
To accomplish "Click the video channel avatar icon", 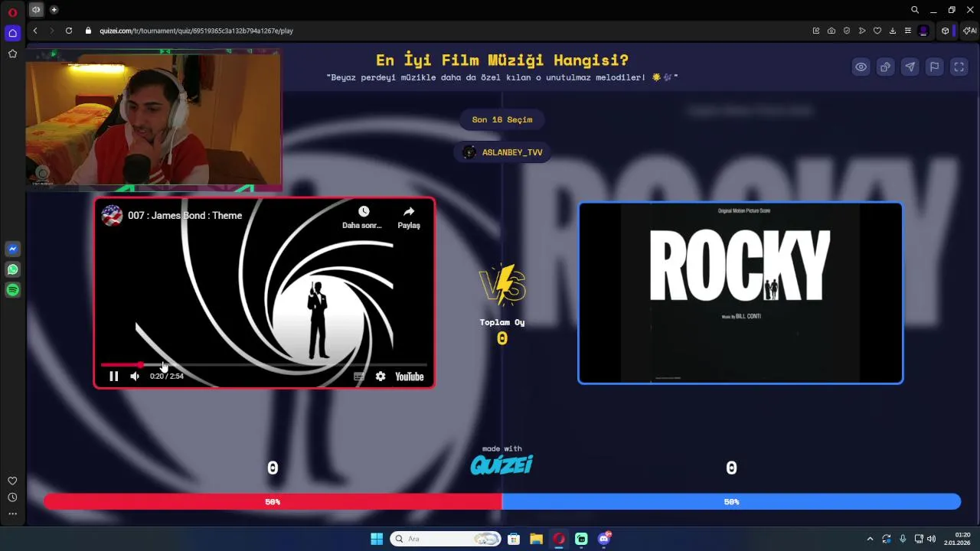I will [113, 216].
